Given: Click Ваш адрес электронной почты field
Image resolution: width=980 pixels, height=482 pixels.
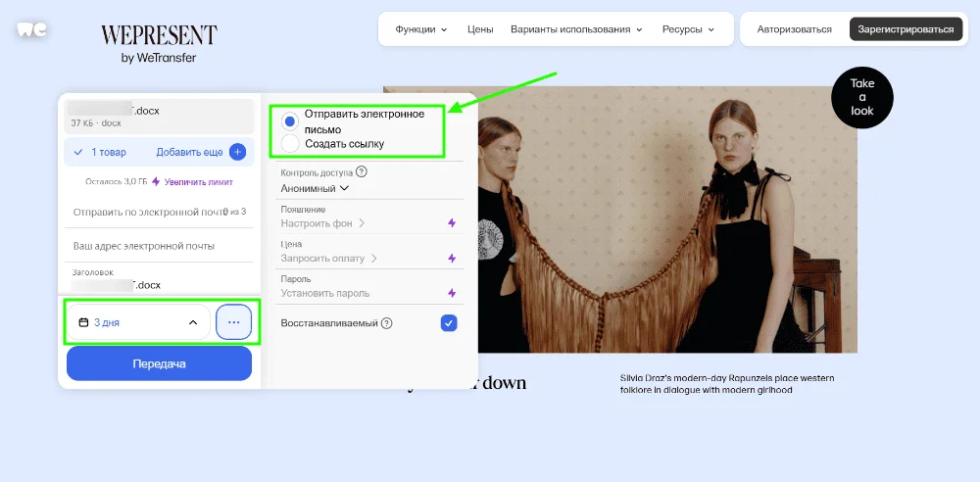Looking at the screenshot, I should tap(144, 246).
